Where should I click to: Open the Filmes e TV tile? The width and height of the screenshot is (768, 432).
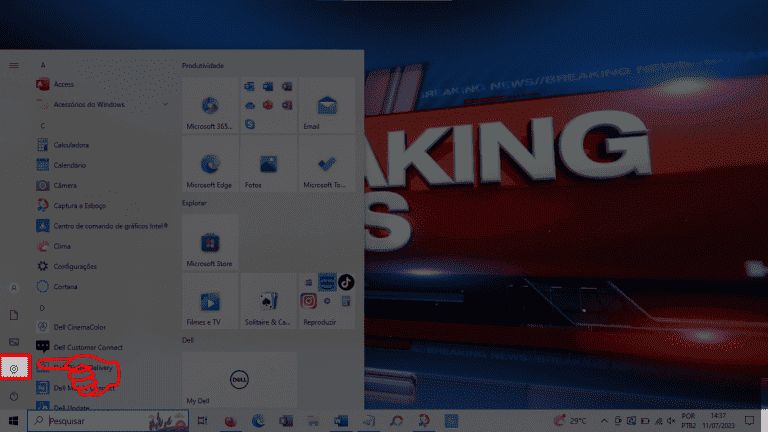pos(210,302)
